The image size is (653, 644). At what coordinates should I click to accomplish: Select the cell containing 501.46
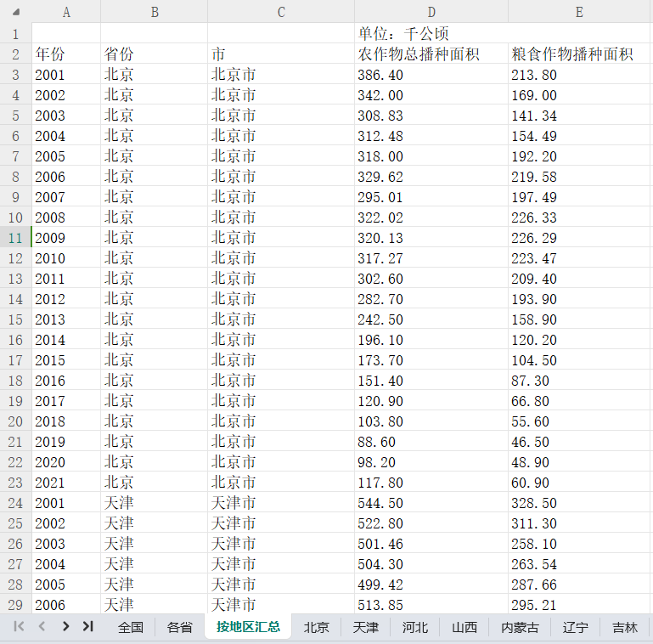click(431, 543)
